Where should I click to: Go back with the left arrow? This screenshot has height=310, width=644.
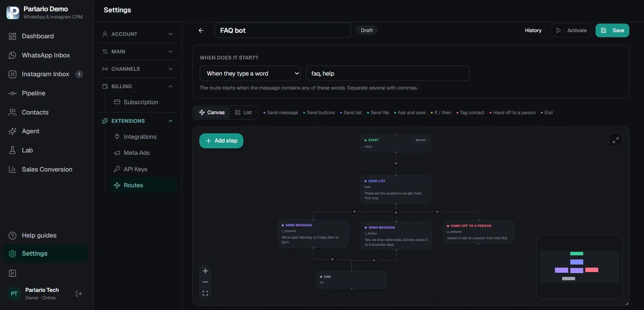point(201,30)
